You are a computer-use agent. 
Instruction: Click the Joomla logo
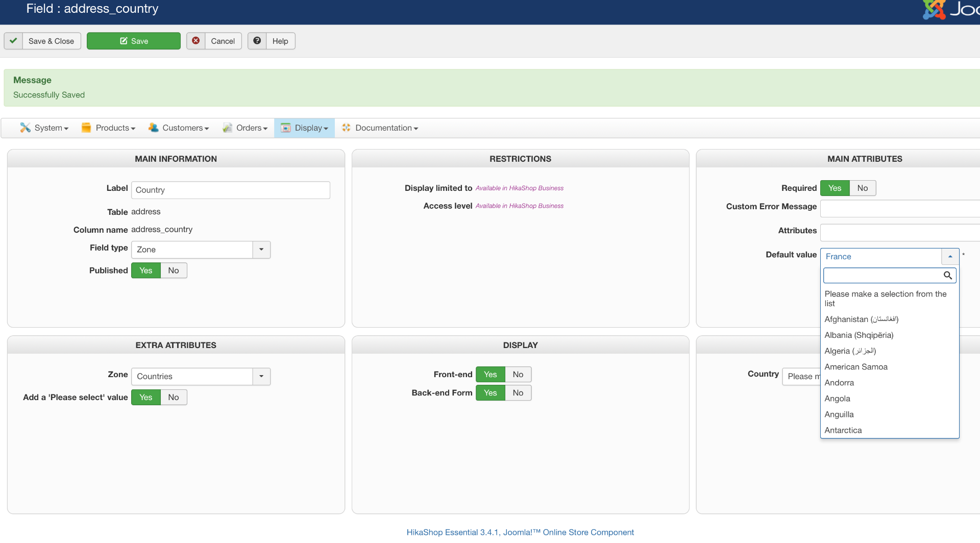tap(934, 9)
